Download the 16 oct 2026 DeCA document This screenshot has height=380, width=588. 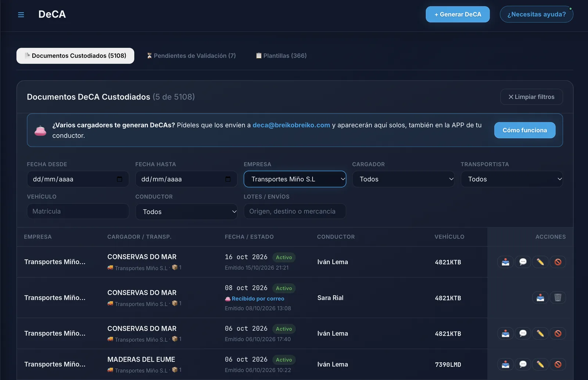pos(506,262)
